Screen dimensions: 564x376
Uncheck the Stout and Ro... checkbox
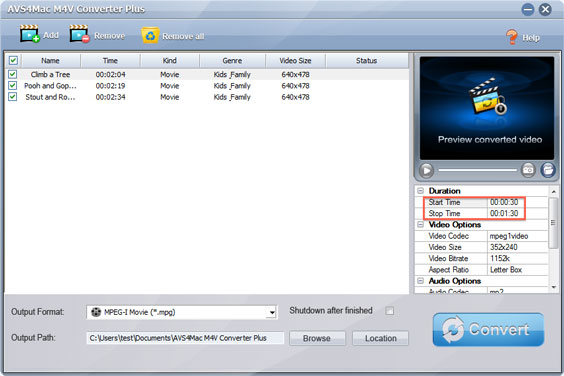point(13,97)
